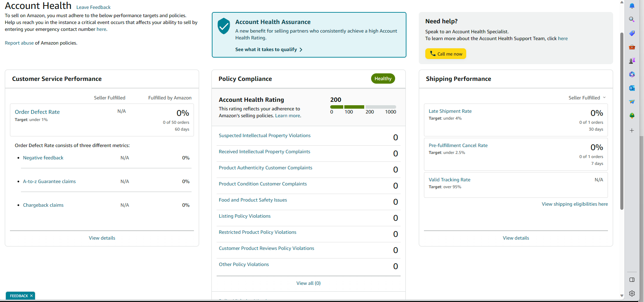The image size is (644, 302).
Task: Click the "0 of 50 orders" text
Action: 176,122
